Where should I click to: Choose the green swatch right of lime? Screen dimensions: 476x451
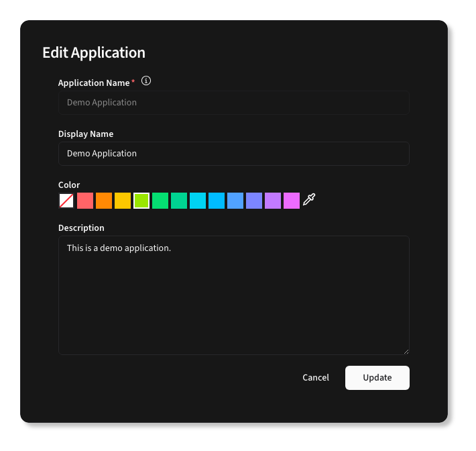(x=160, y=201)
